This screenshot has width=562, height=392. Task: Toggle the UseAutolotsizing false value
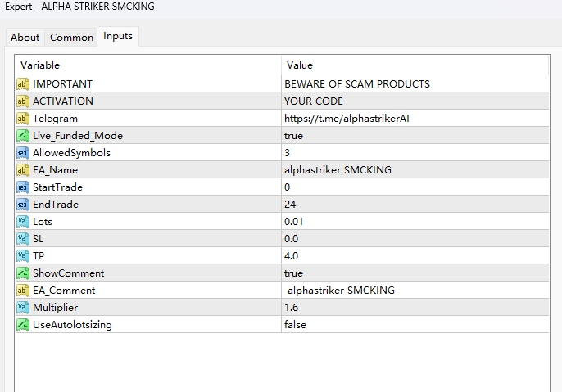pyautogui.click(x=295, y=324)
